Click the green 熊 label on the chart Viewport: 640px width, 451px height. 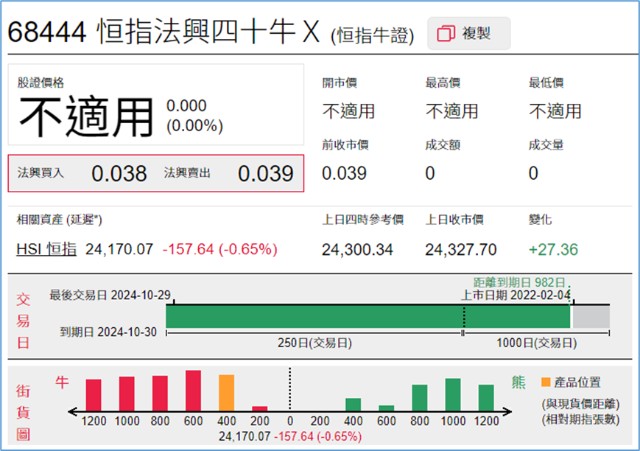[x=518, y=382]
